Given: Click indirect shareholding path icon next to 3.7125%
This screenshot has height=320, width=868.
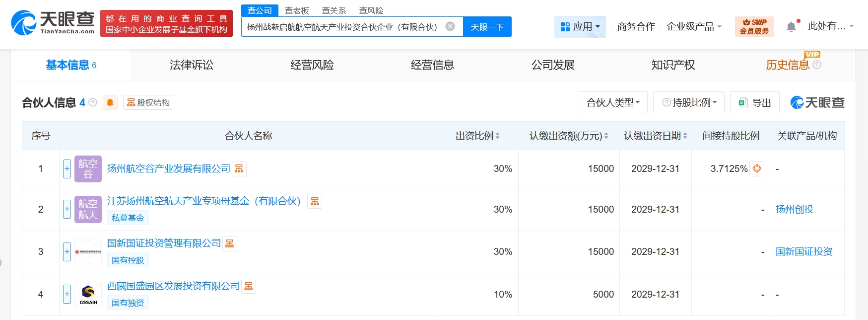Looking at the screenshot, I should pos(757,169).
